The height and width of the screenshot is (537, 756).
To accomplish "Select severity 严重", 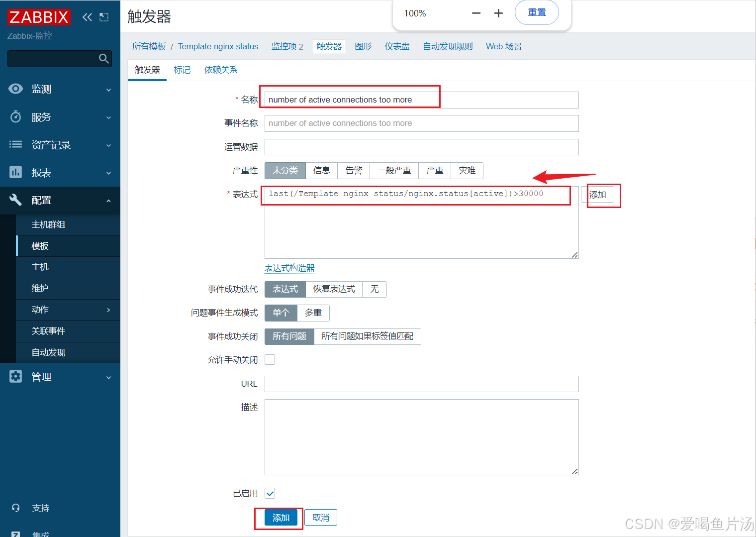I will [x=435, y=171].
